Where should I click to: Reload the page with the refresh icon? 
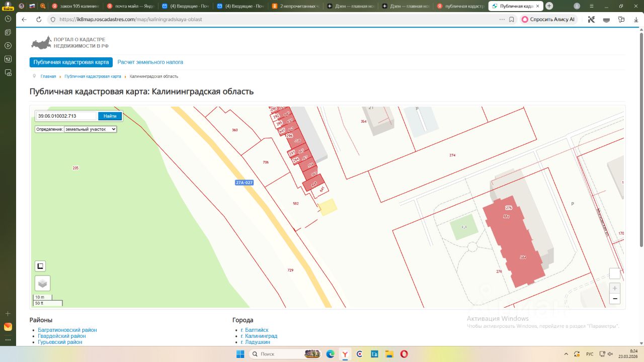(39, 19)
